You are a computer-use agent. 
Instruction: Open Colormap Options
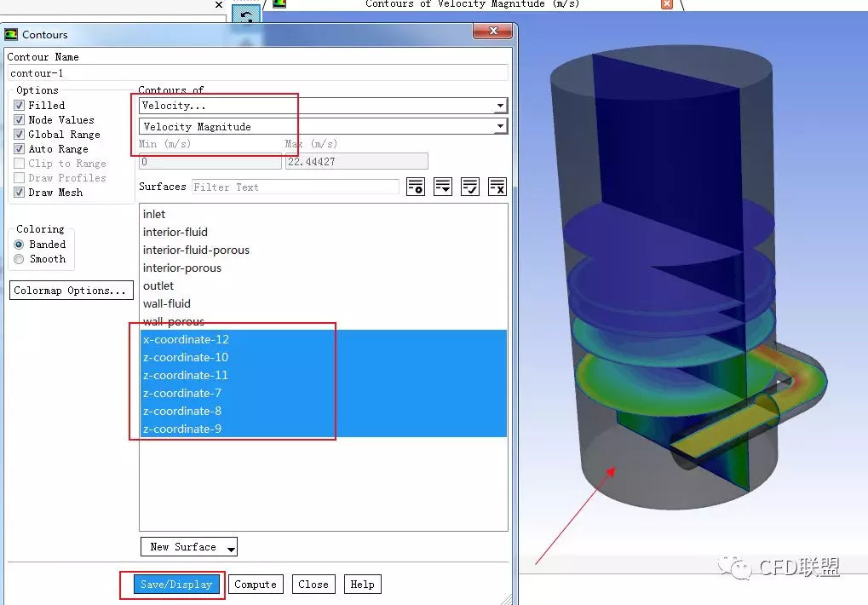(72, 291)
